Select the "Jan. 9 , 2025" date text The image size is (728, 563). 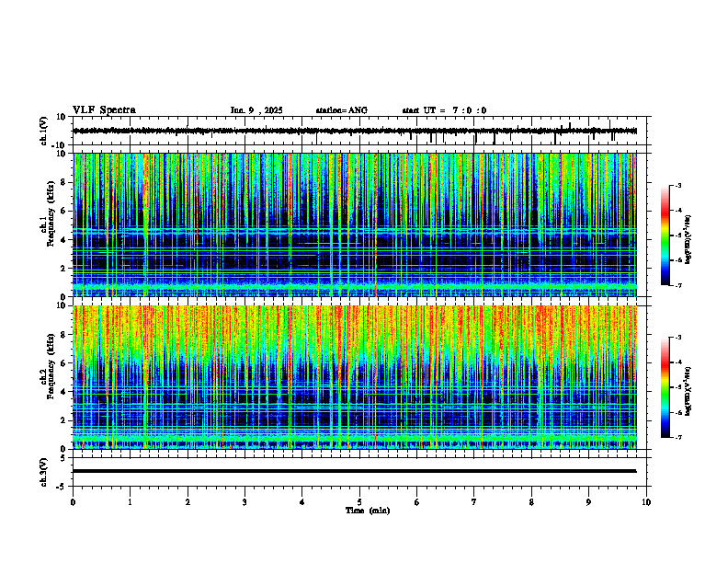coord(256,110)
